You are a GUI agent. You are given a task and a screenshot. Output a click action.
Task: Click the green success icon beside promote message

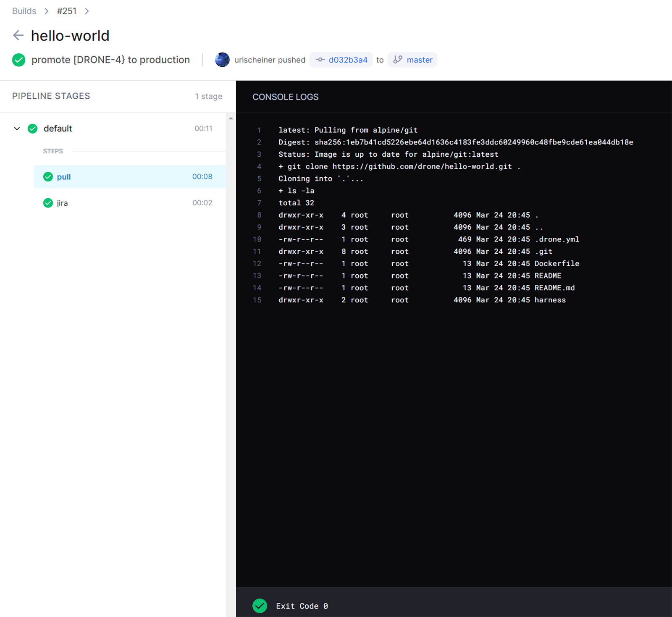(18, 60)
